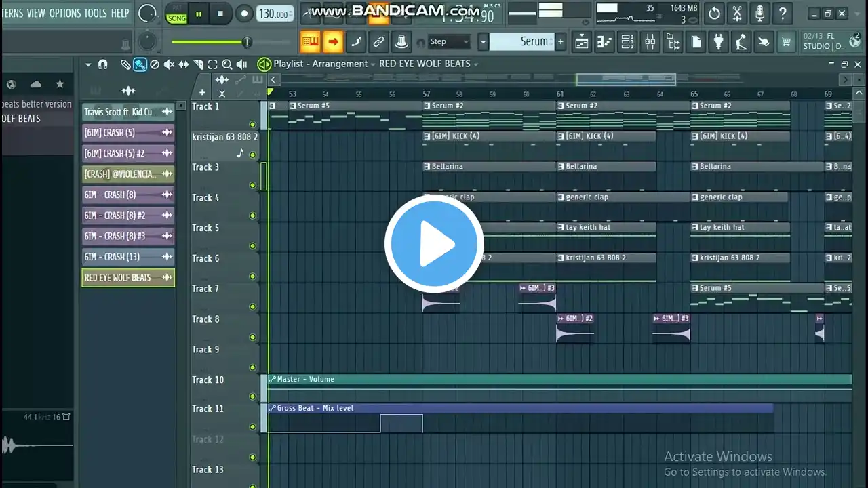Pause the song playback

pos(199,14)
